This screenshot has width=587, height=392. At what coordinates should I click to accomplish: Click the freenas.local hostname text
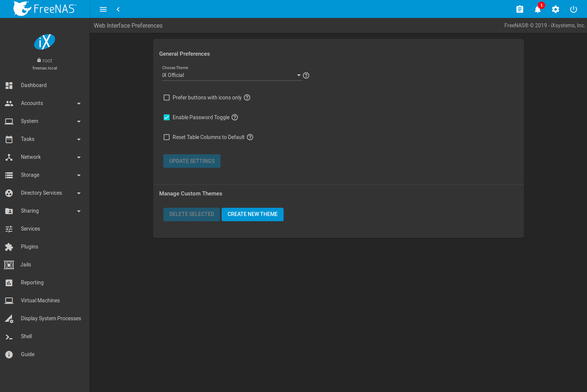(45, 68)
